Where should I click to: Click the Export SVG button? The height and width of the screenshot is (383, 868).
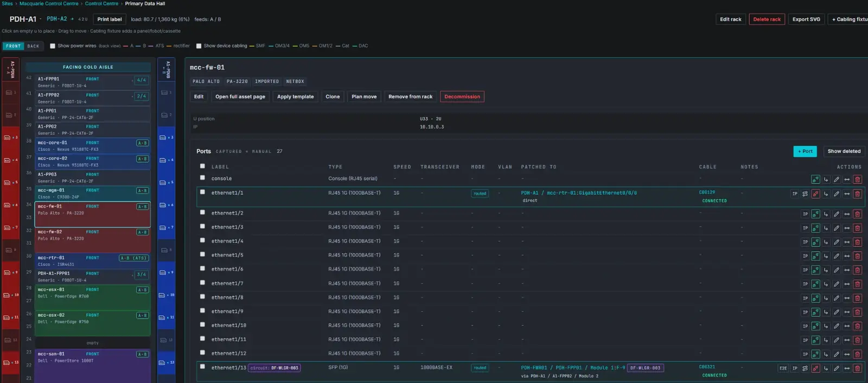pos(806,19)
